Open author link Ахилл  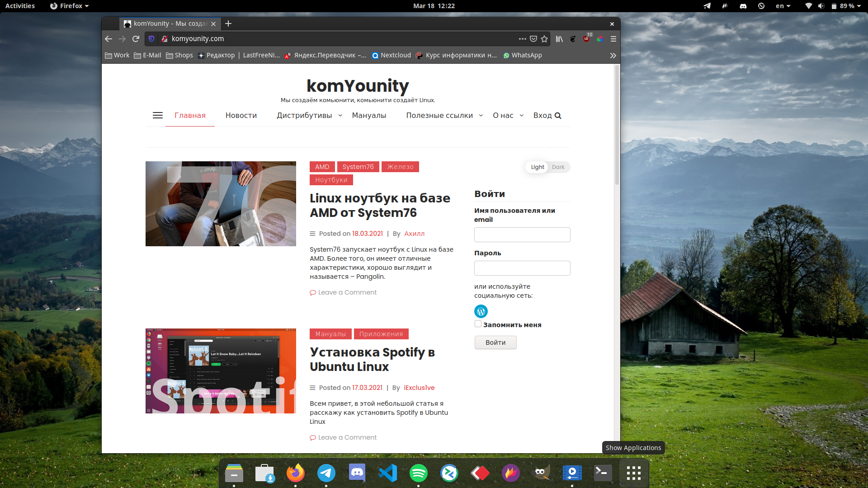[414, 234]
